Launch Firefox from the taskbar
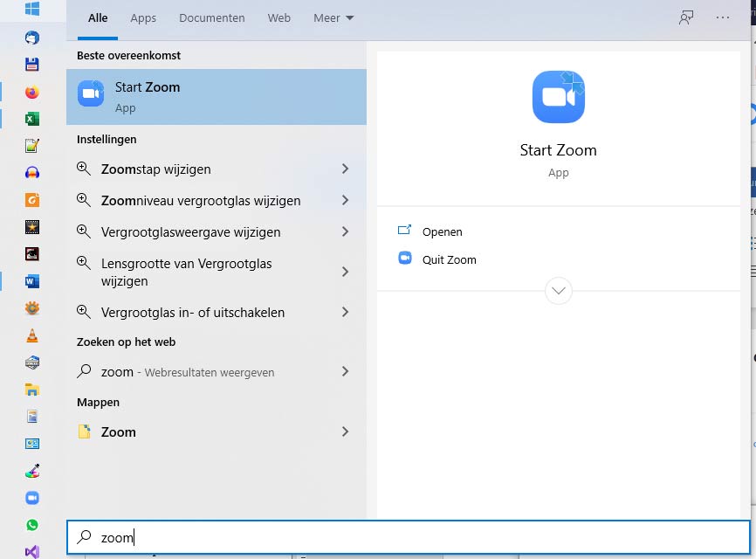Viewport: 756px width, 559px height. coord(32,92)
